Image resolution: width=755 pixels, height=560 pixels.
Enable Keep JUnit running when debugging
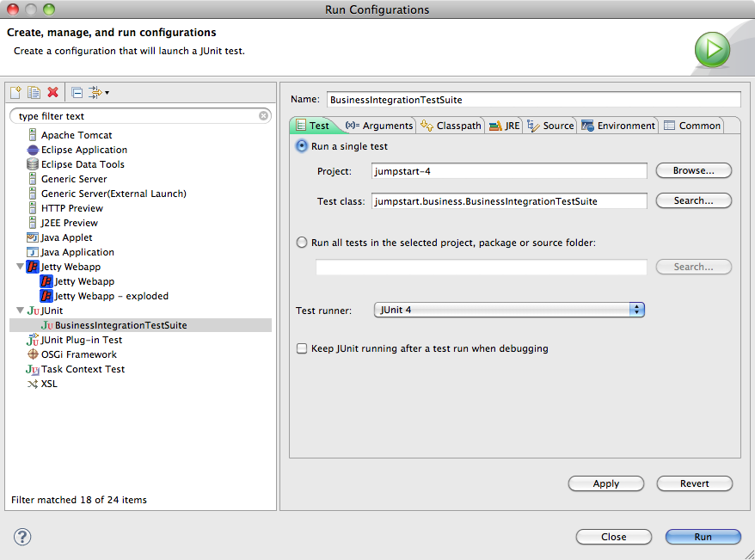pyautogui.click(x=302, y=348)
